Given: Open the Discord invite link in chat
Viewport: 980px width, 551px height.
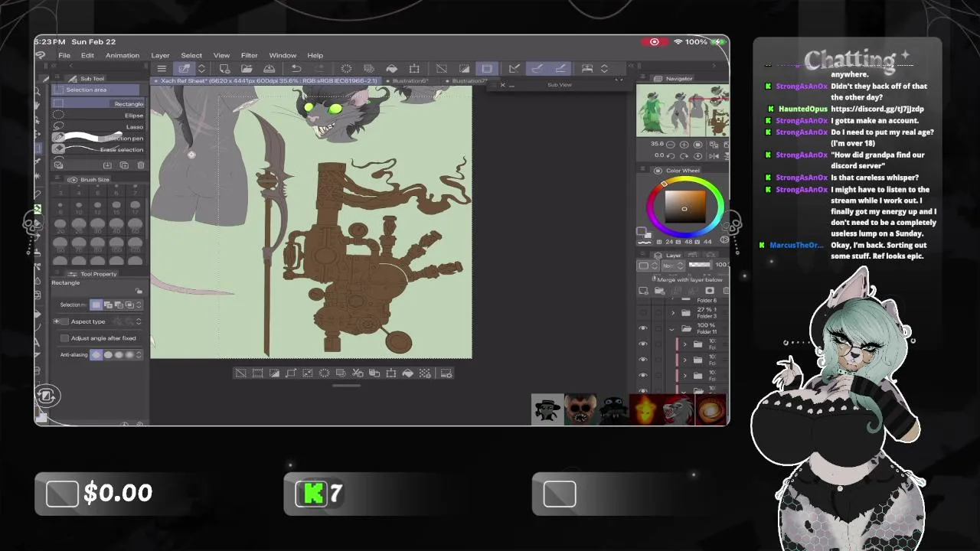Looking at the screenshot, I should tap(877, 109).
